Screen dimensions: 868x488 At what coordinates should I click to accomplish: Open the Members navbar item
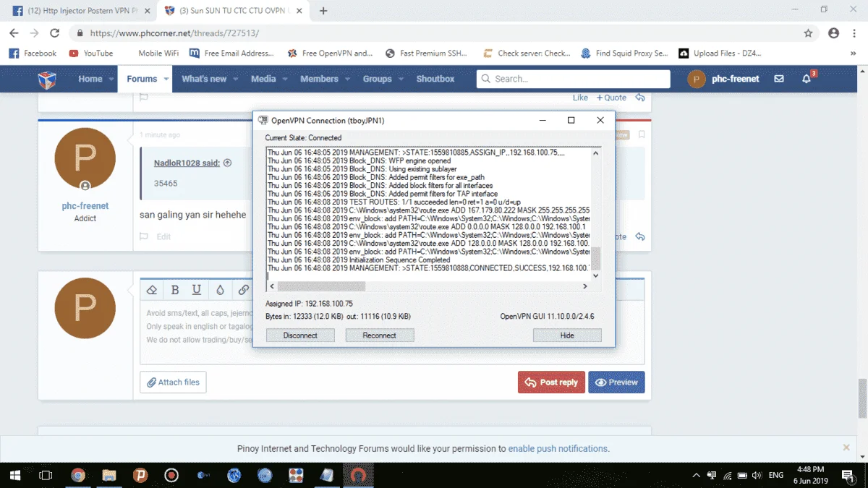click(x=319, y=79)
